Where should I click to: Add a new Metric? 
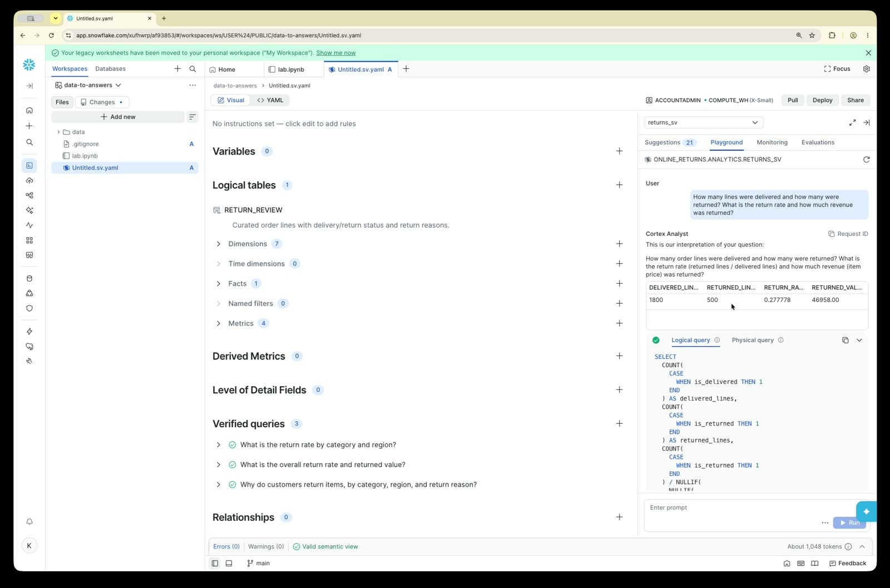pos(619,323)
